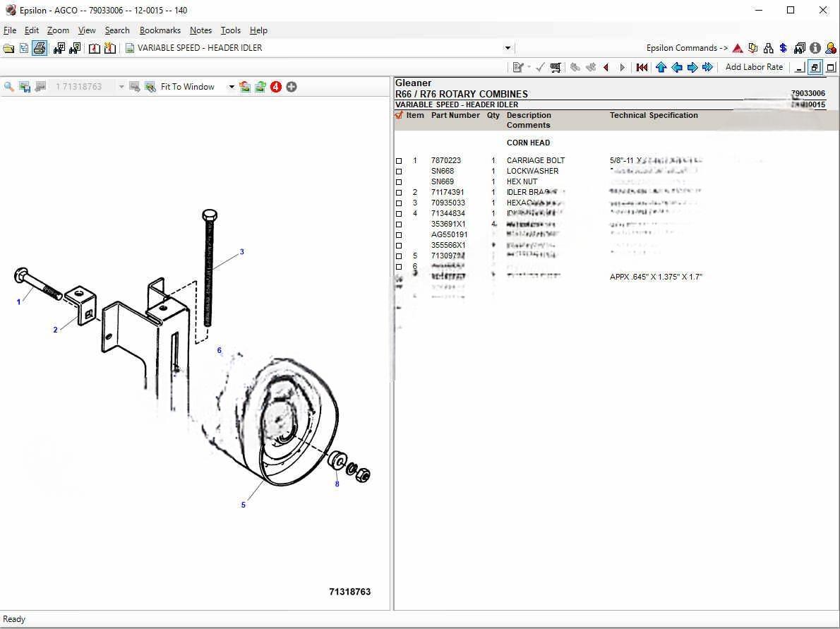Check the box for CARRIAGE BOLT row
This screenshot has width=840, height=629.
(x=399, y=161)
